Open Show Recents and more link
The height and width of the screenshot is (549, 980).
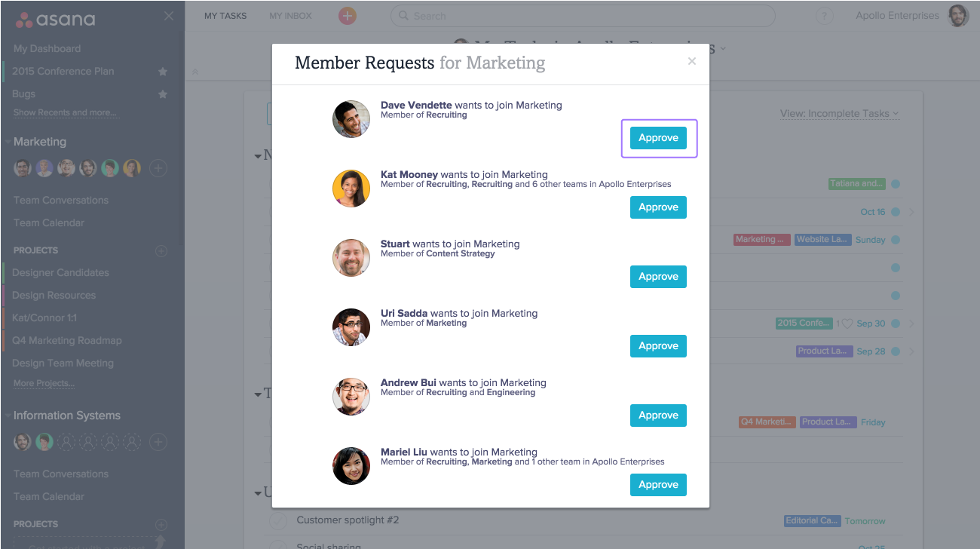pos(65,113)
